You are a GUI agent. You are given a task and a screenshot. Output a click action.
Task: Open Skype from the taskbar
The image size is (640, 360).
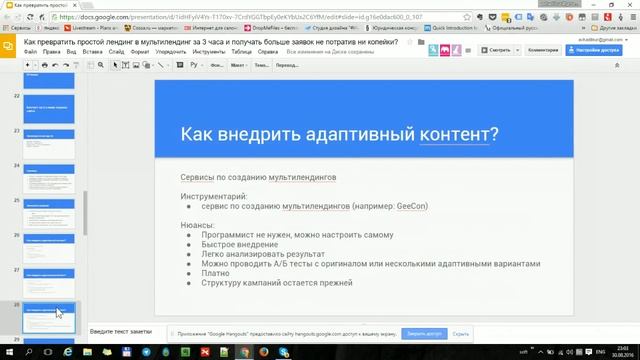click(284, 352)
